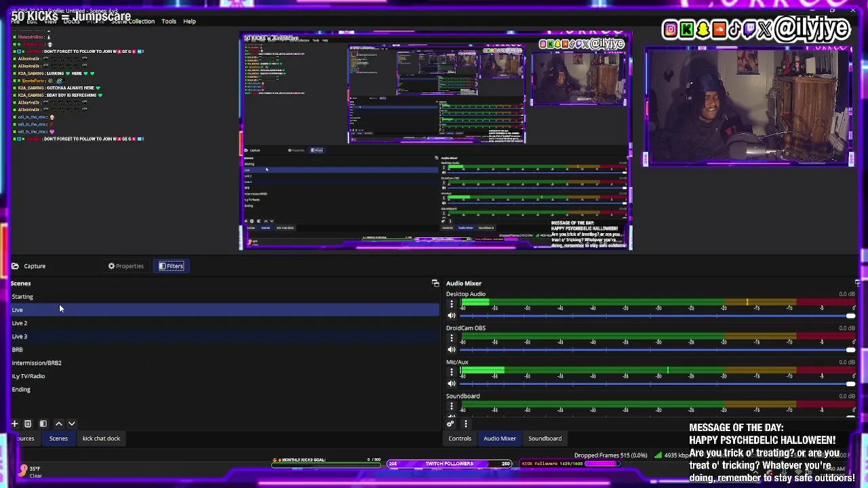Screen dimensions: 868x488
Task: Select the Live scene
Action: click(224, 310)
